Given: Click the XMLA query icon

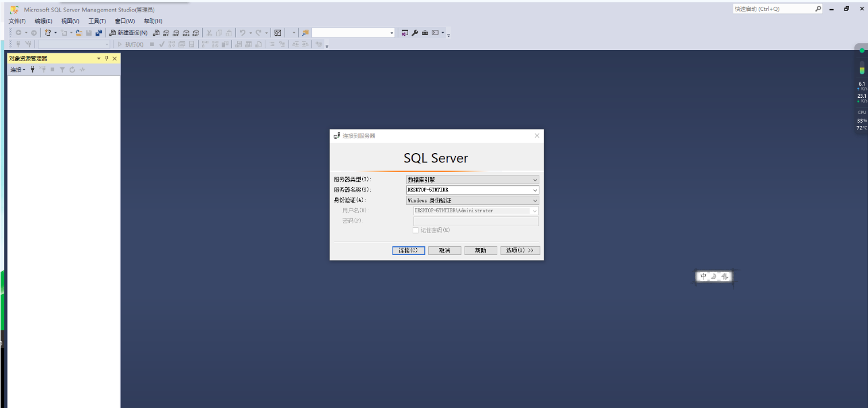Looking at the screenshot, I should [186, 33].
